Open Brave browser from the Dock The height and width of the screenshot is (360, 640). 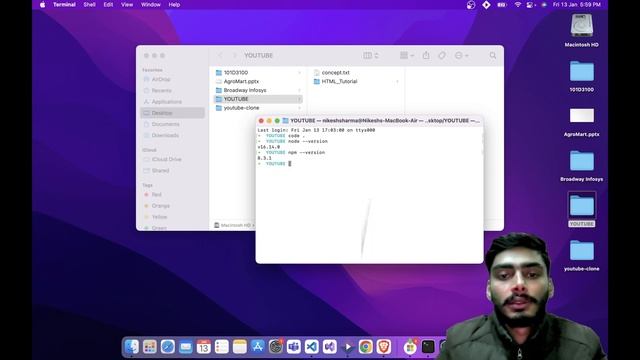(384, 347)
